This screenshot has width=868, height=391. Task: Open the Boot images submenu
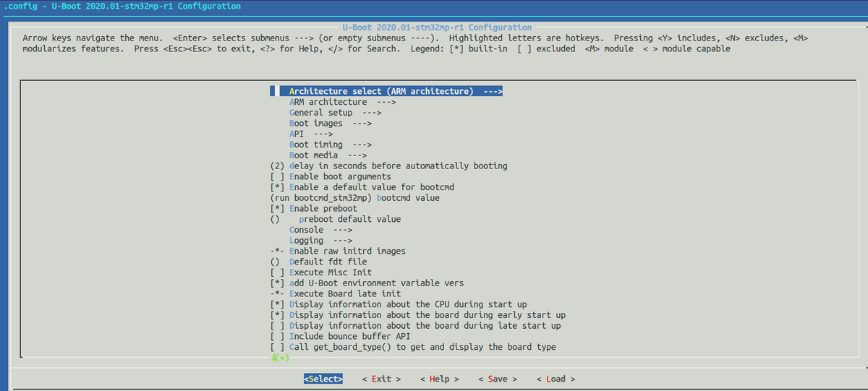tap(331, 124)
